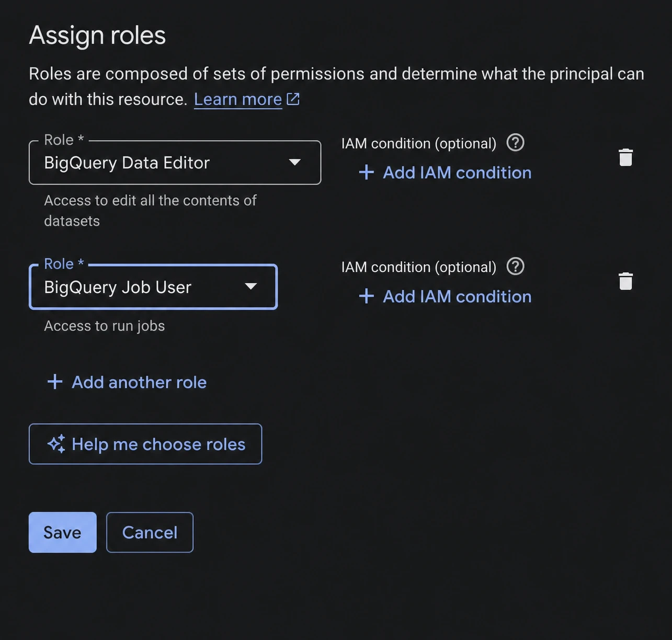Click the Assign roles heading

pos(97,36)
